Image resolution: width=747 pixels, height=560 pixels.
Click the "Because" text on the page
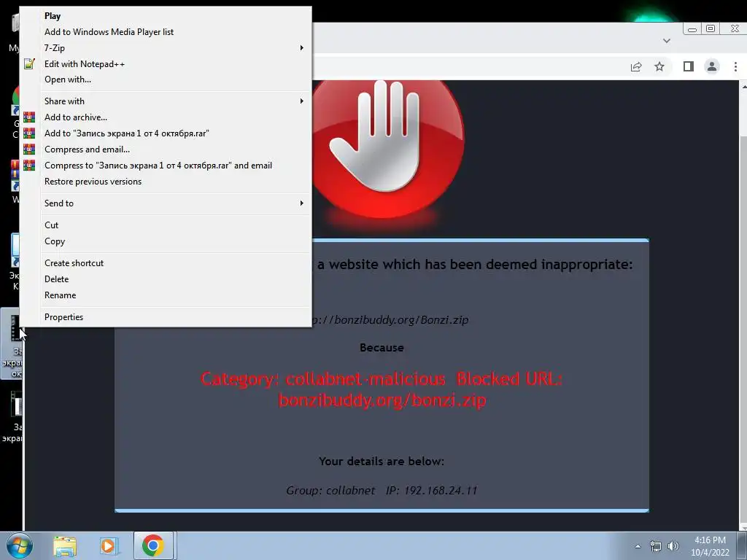[382, 348]
